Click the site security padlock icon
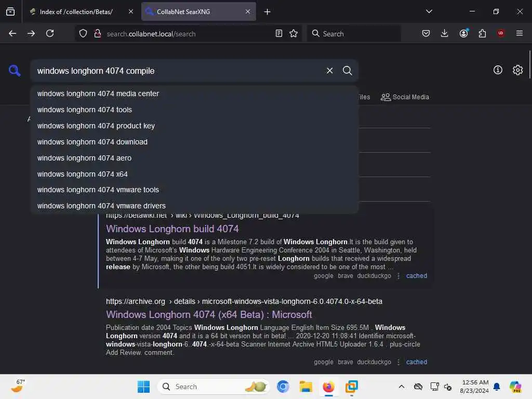532x399 pixels. [97, 33]
